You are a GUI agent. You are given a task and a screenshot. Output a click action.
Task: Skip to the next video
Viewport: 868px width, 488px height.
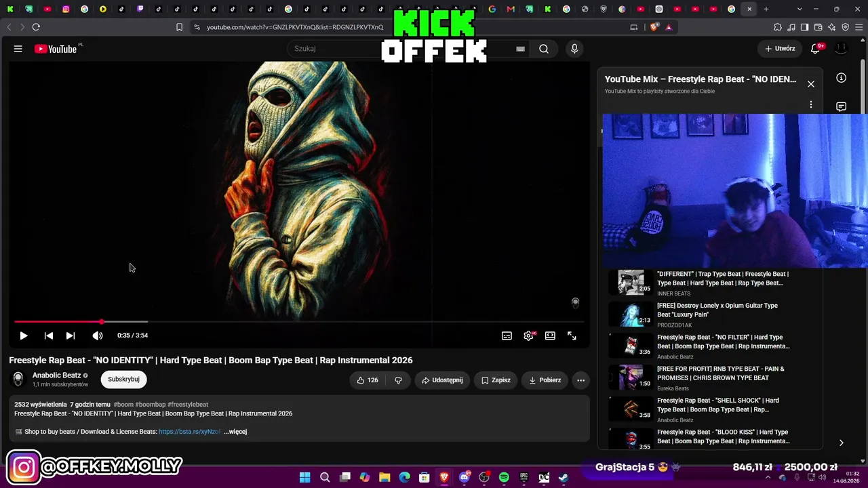pyautogui.click(x=71, y=335)
